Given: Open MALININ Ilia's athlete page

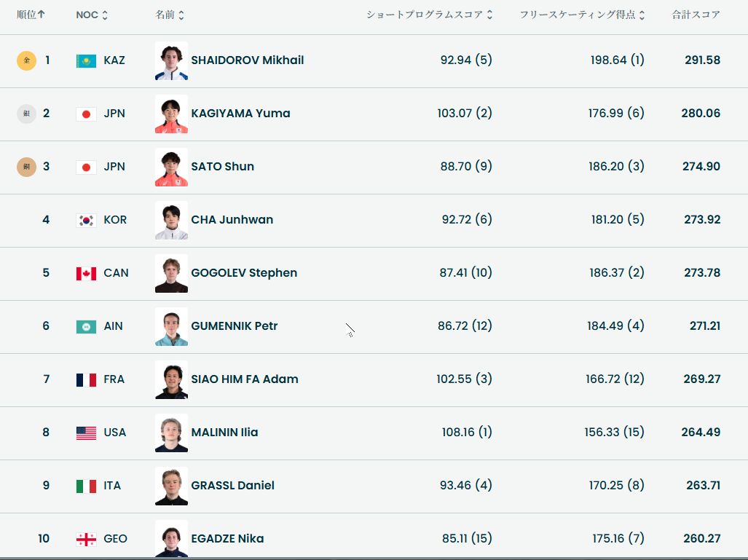Looking at the screenshot, I should [224, 433].
